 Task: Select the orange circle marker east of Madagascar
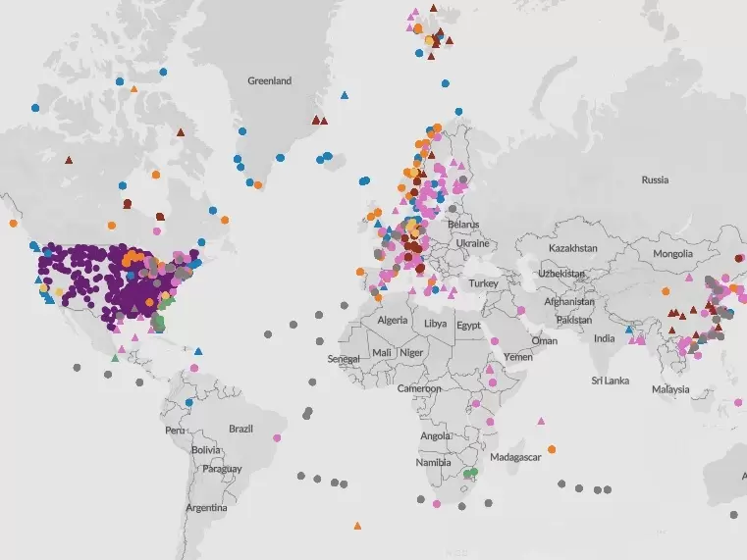[552, 449]
